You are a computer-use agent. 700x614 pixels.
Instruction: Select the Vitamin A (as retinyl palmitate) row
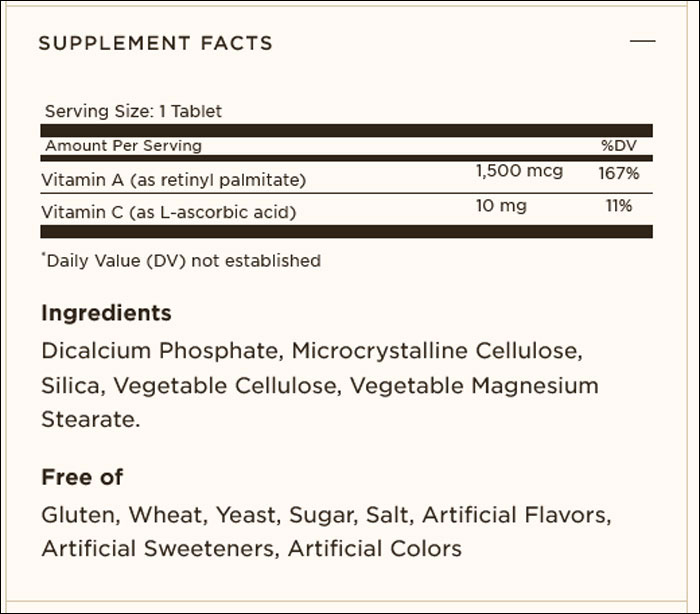pos(346,177)
